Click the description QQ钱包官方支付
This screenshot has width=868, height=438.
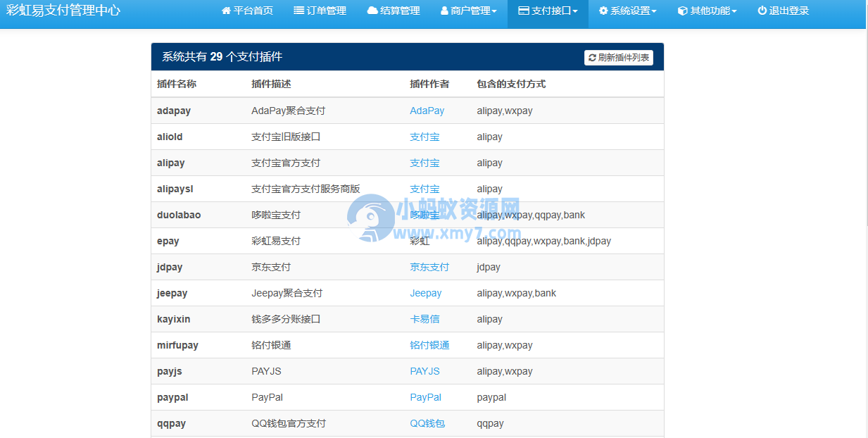click(x=289, y=423)
